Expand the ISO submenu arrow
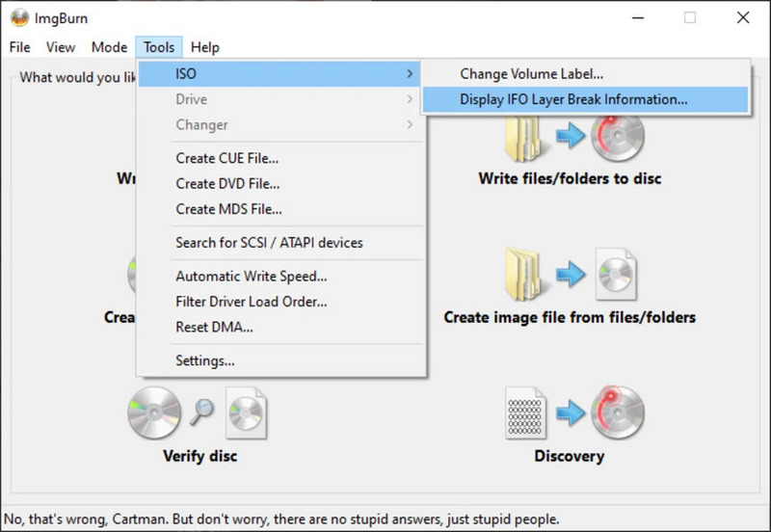 pos(410,74)
